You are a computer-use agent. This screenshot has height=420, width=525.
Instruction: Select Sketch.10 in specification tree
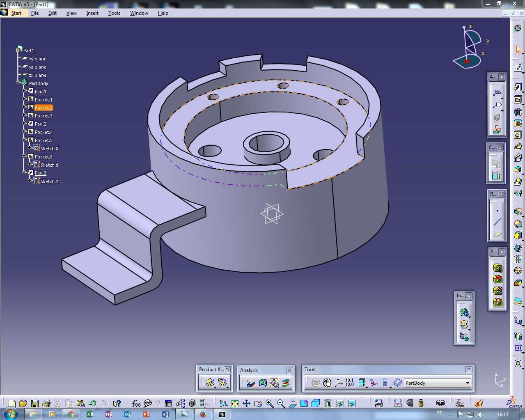[x=50, y=181]
